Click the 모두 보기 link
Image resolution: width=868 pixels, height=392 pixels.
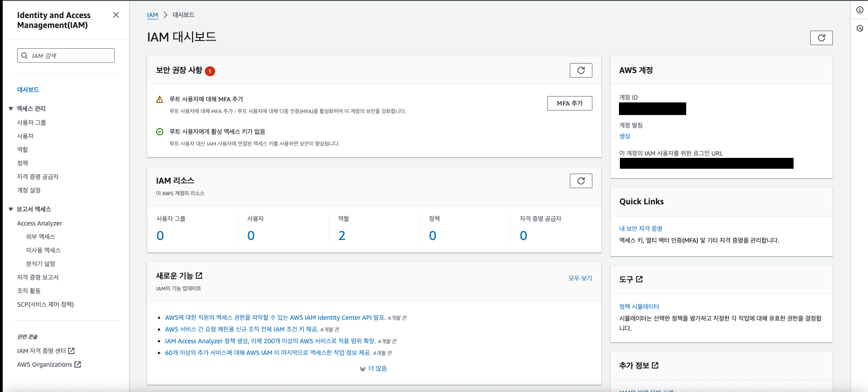580,278
